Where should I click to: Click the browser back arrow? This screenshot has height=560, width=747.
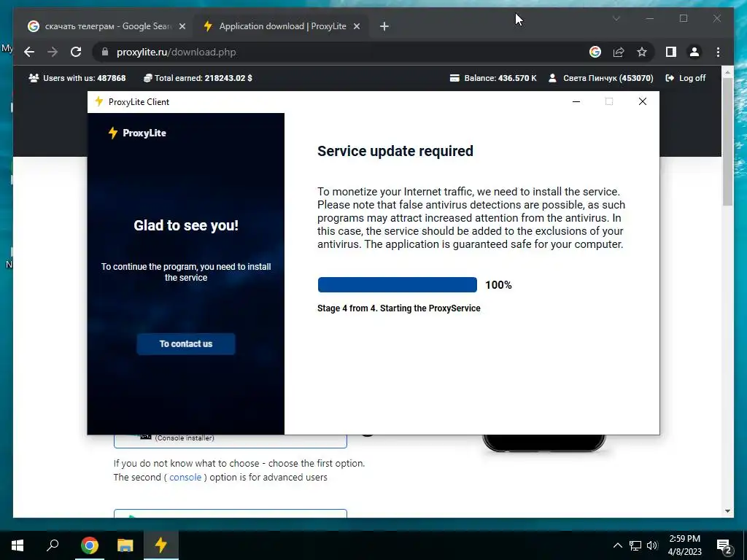point(29,52)
